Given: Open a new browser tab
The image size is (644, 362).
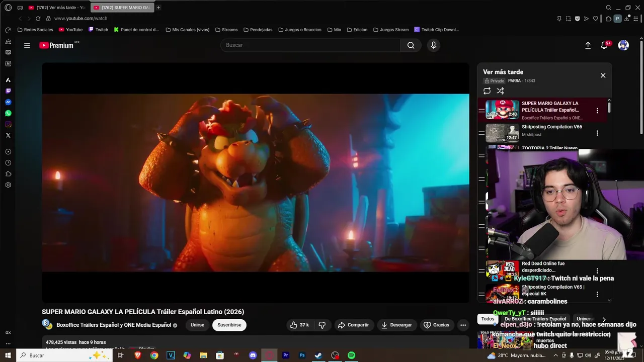Looking at the screenshot, I should pyautogui.click(x=158, y=8).
